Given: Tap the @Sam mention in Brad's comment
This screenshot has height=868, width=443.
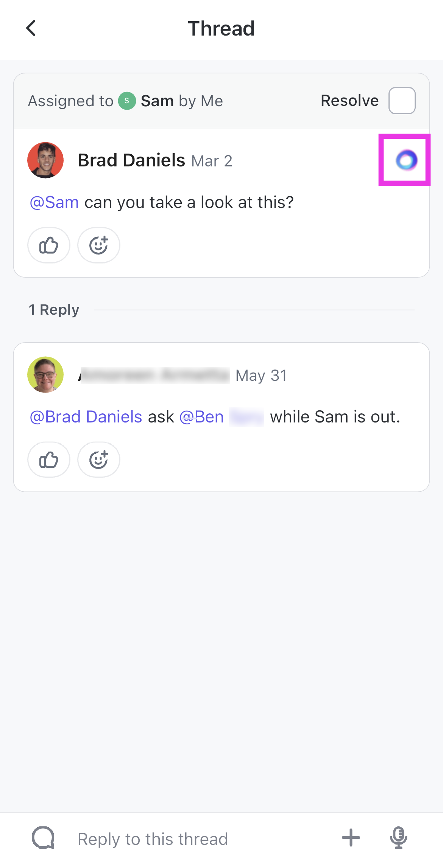Looking at the screenshot, I should (x=54, y=202).
